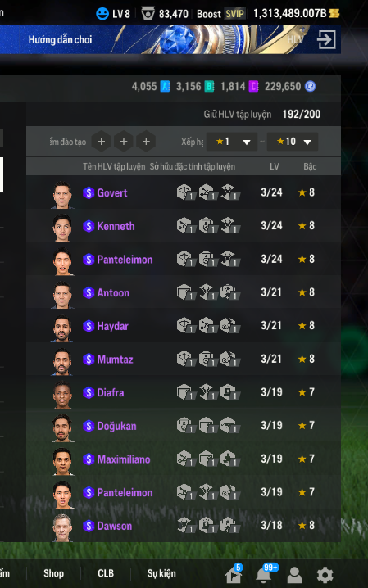
Task: Click the exit arrow icon on banner
Action: click(x=326, y=40)
